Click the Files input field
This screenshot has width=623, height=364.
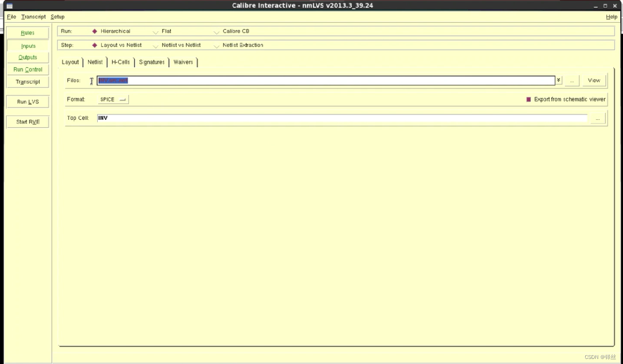[326, 81]
